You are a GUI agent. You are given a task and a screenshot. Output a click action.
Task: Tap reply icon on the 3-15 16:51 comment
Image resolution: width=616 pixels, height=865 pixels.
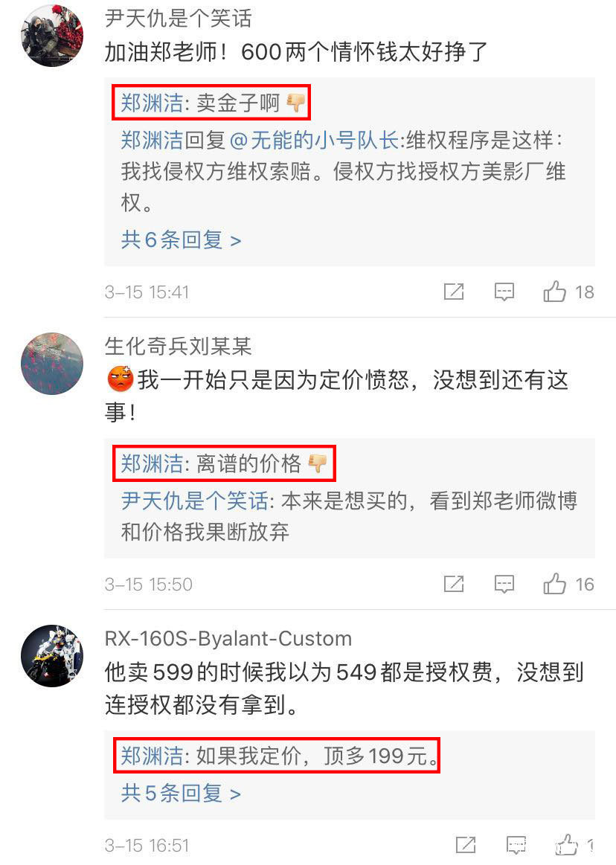(516, 845)
